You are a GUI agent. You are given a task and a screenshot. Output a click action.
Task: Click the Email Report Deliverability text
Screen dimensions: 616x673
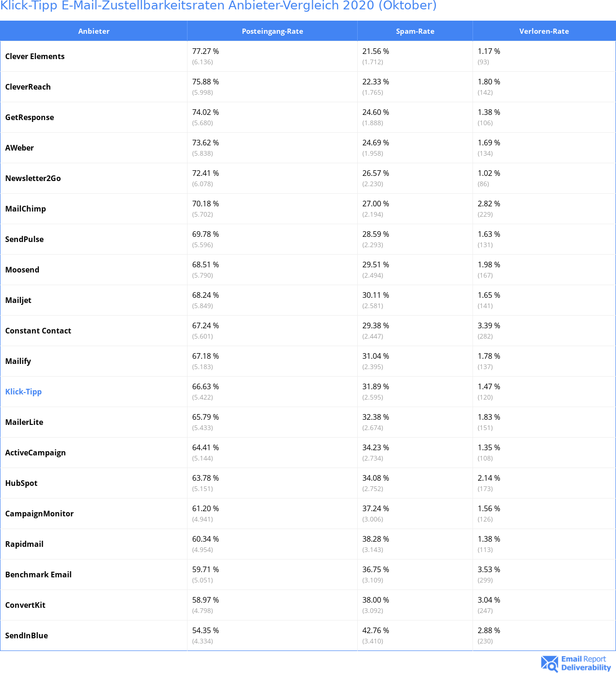click(x=586, y=663)
